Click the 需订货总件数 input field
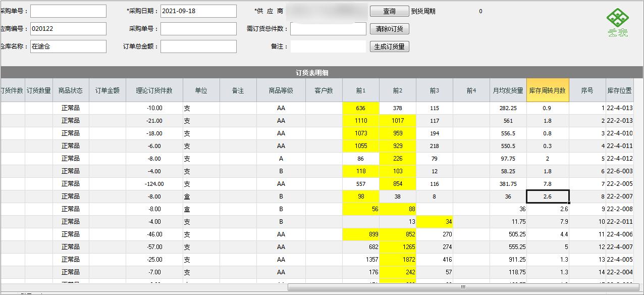This screenshot has height=295, width=644. 328,29
